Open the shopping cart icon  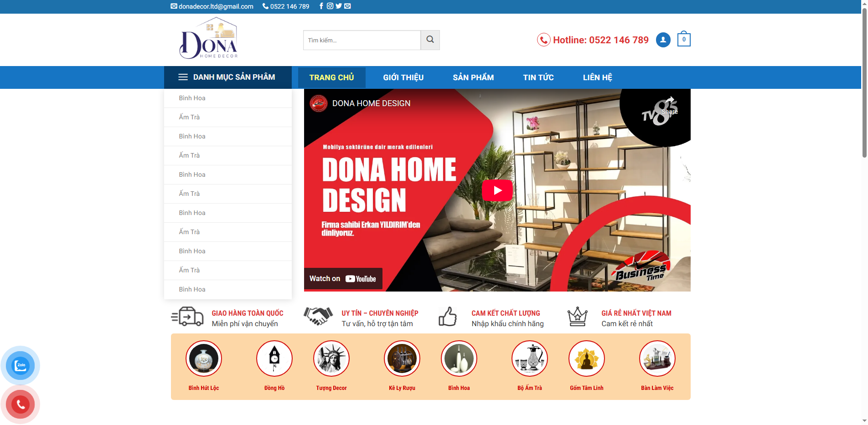[x=684, y=39]
